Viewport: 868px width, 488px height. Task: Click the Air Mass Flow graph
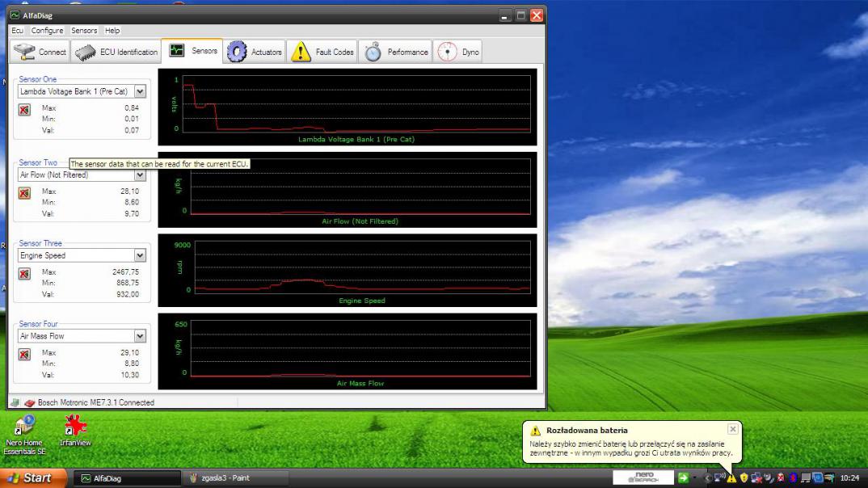point(348,351)
